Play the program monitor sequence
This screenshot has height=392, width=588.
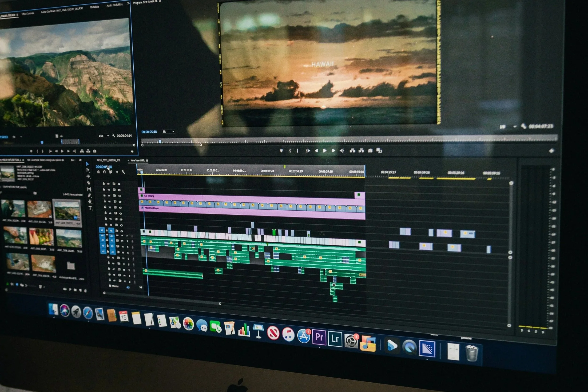pyautogui.click(x=325, y=151)
